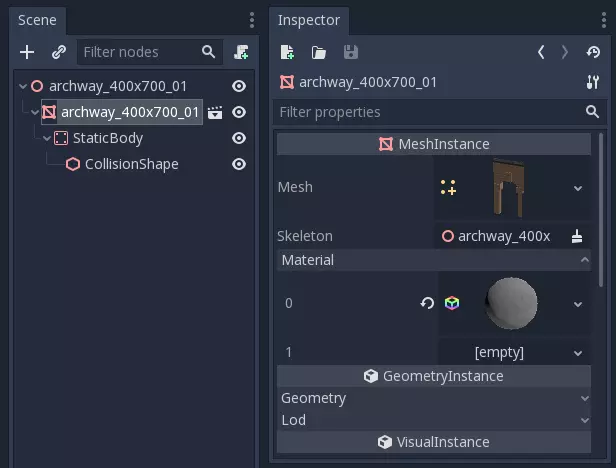Open the object properties tools icon

(x=592, y=82)
